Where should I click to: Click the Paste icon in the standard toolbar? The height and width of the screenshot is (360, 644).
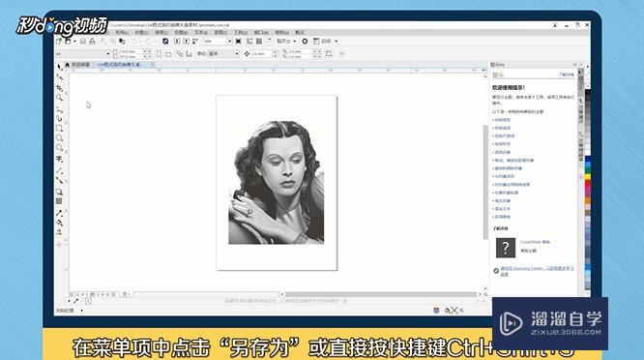(122, 41)
